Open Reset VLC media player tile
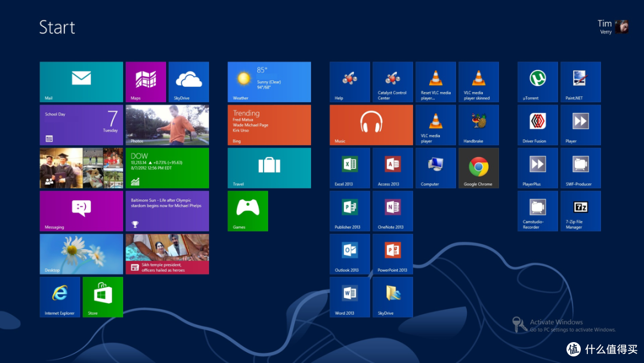The image size is (644, 363). click(x=435, y=82)
